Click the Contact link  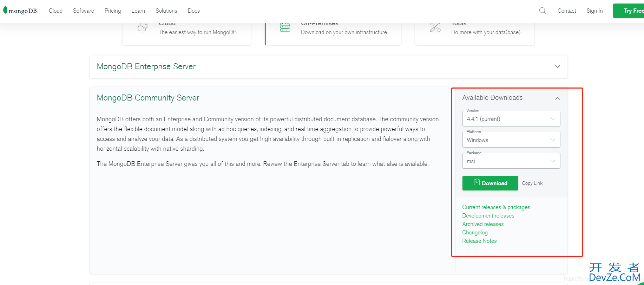pos(567,11)
